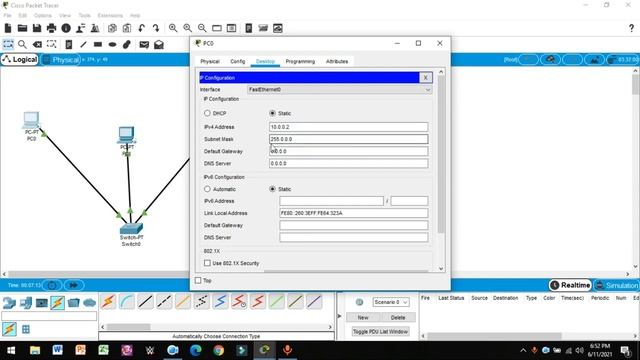Click the first magnifier Zoom icon

173,28
